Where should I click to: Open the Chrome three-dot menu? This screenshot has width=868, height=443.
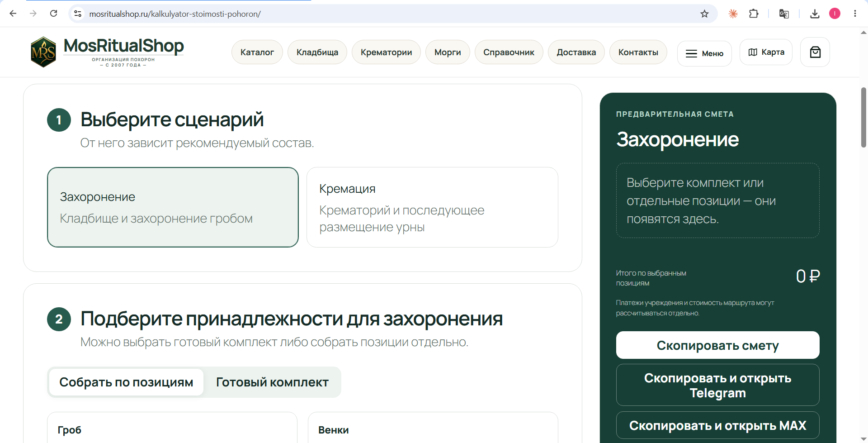pos(855,14)
